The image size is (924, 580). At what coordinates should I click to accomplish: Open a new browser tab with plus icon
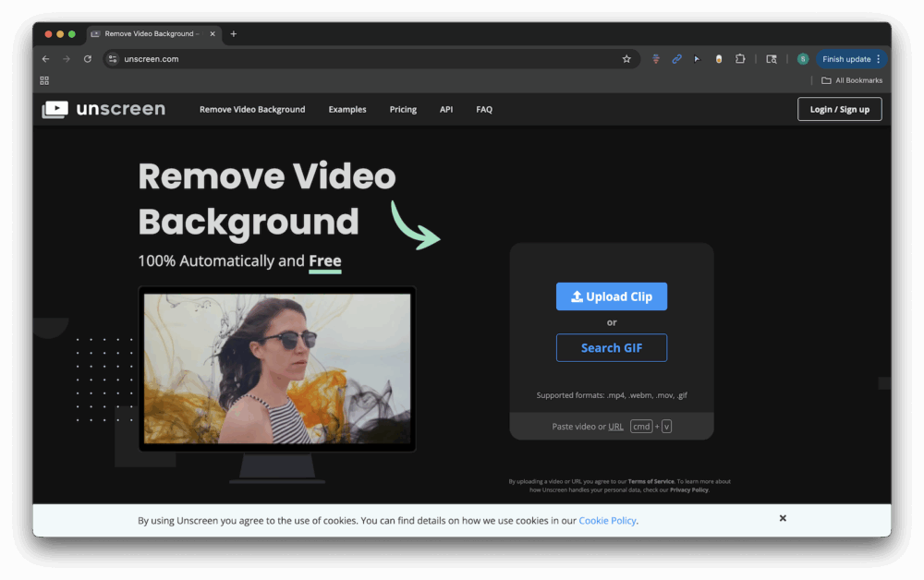[x=234, y=34]
